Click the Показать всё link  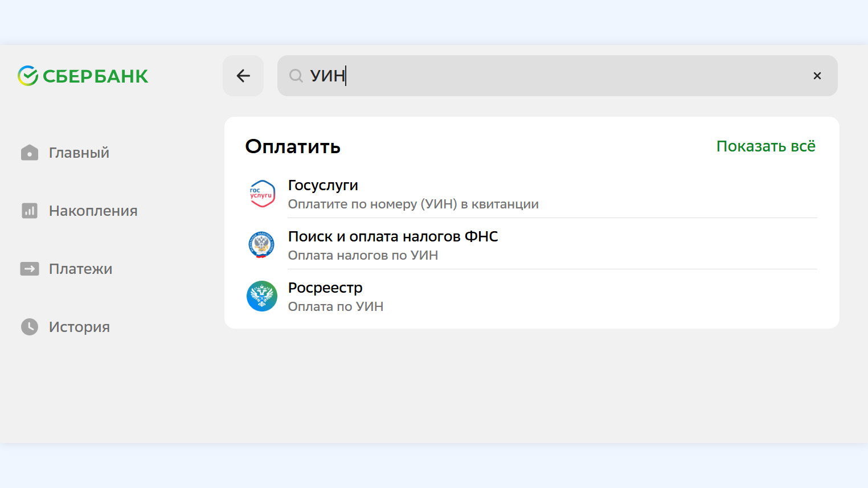pos(766,146)
